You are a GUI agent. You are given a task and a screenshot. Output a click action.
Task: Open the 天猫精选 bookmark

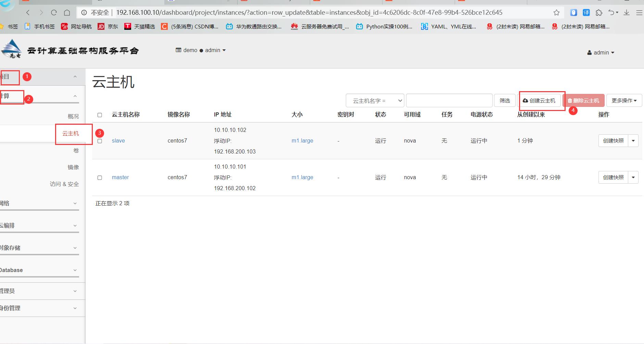point(139,26)
